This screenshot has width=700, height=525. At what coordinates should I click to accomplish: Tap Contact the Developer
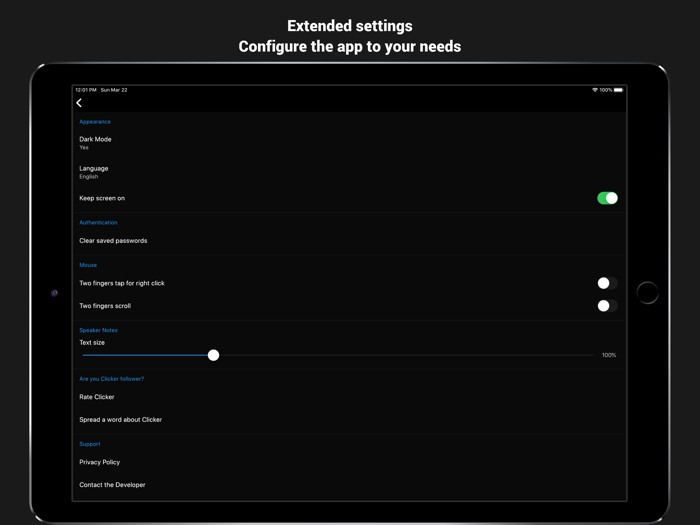tap(112, 485)
